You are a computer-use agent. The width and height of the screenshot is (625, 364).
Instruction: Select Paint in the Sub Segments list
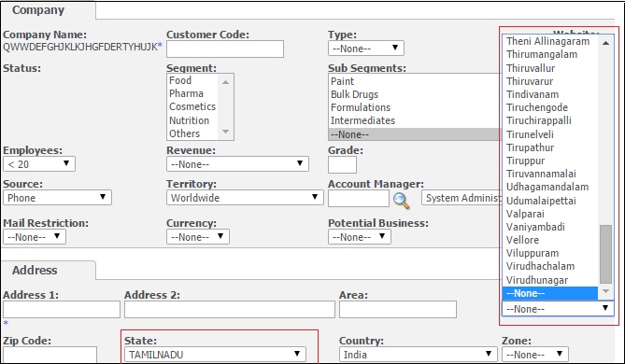(415, 81)
